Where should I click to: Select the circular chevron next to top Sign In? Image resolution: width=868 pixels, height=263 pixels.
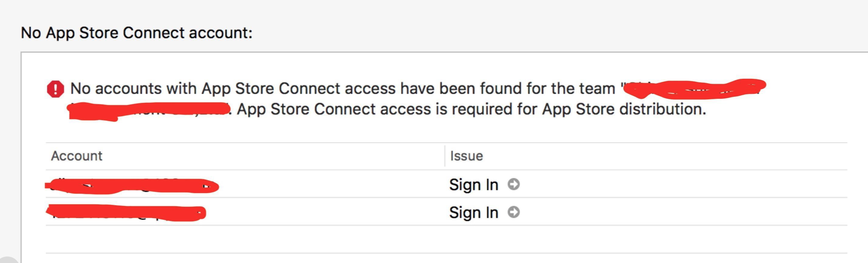click(514, 184)
